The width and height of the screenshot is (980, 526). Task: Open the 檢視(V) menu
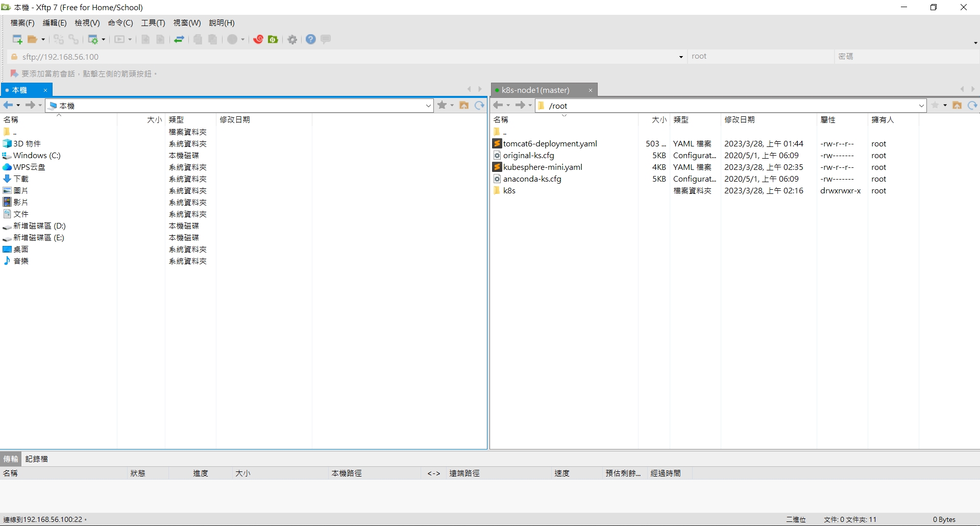(87, 23)
